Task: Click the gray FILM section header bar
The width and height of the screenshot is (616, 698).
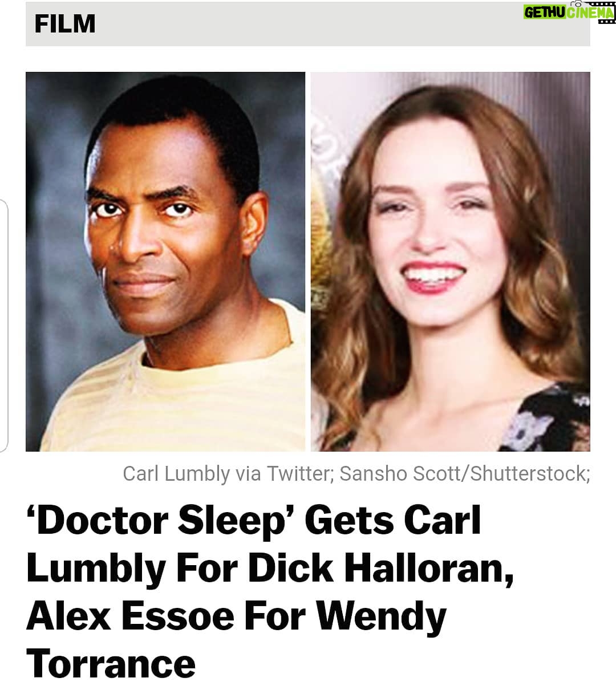Action: coord(308,23)
